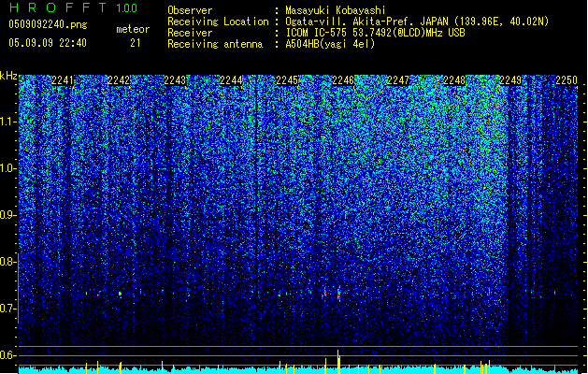
Task: Click the 0.8 kHz axis tick label
Action: click(7, 262)
